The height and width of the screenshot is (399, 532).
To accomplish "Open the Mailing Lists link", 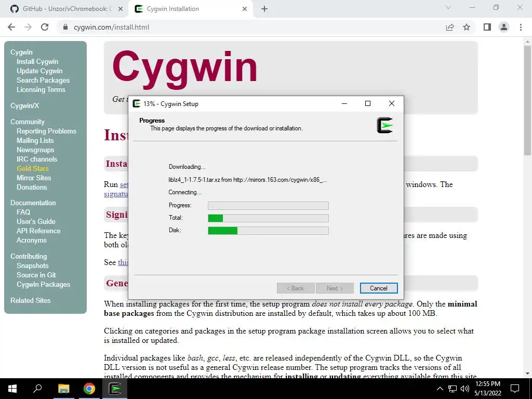I will click(x=35, y=140).
